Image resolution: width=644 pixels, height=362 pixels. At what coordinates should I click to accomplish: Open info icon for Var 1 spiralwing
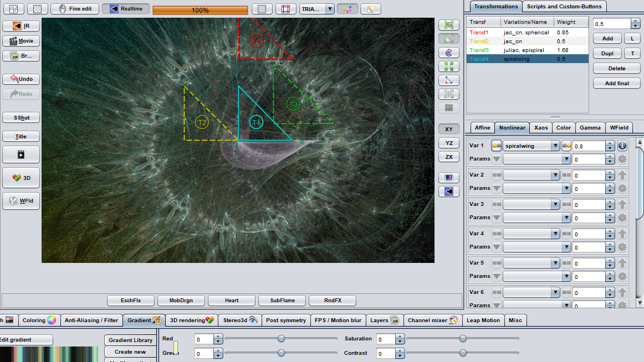coord(622,146)
